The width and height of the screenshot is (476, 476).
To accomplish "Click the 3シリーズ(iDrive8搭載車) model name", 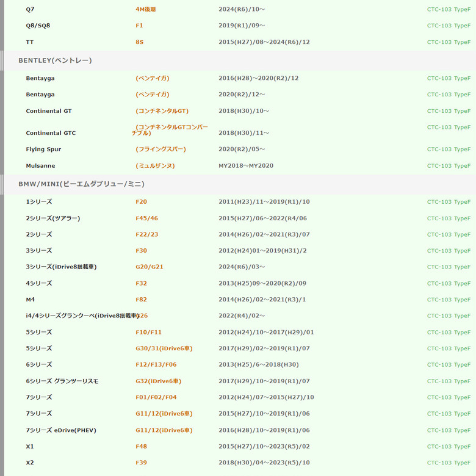I will [x=61, y=267].
